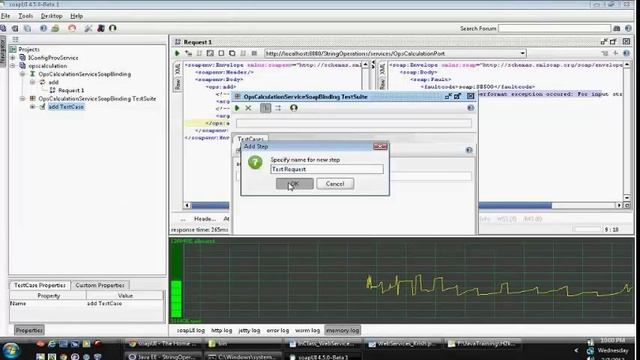Image resolution: width=640 pixels, height=360 pixels.
Task: Open the File menu
Action: point(5,16)
